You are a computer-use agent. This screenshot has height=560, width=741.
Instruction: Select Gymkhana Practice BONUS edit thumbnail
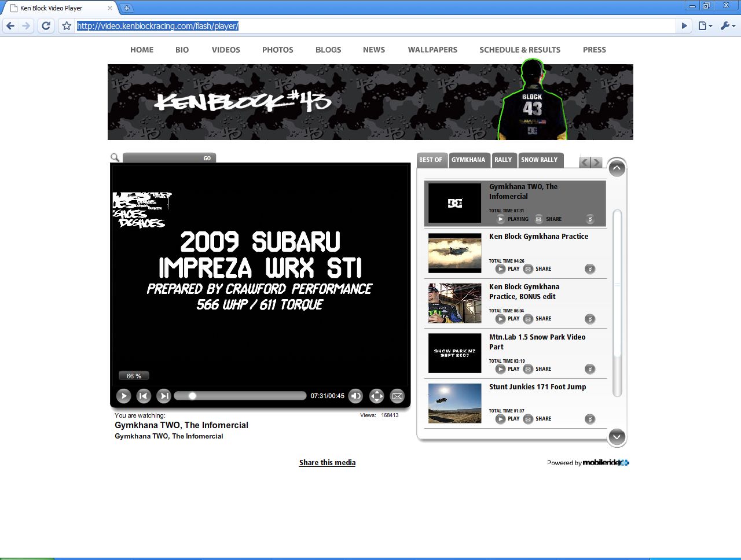coord(454,303)
